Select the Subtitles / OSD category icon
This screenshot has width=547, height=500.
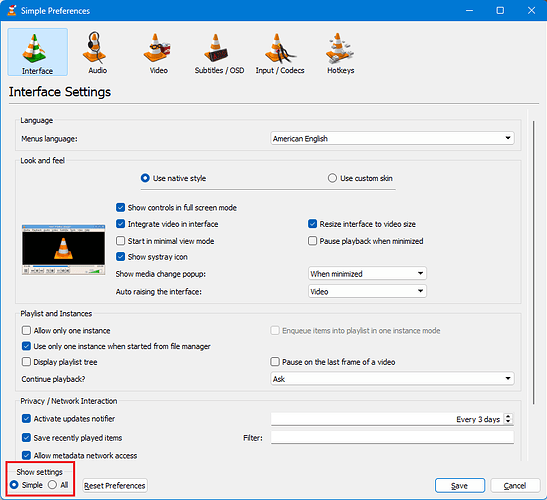[x=216, y=48]
